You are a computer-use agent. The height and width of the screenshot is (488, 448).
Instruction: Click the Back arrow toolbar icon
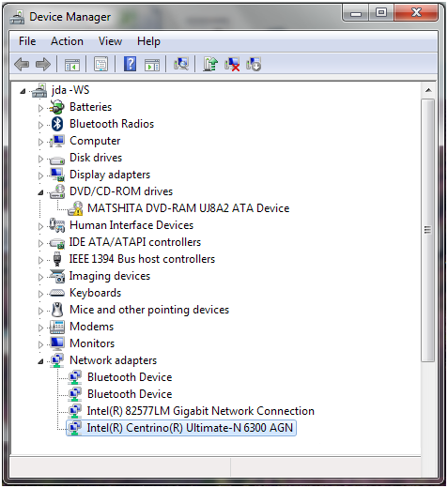[x=22, y=65]
